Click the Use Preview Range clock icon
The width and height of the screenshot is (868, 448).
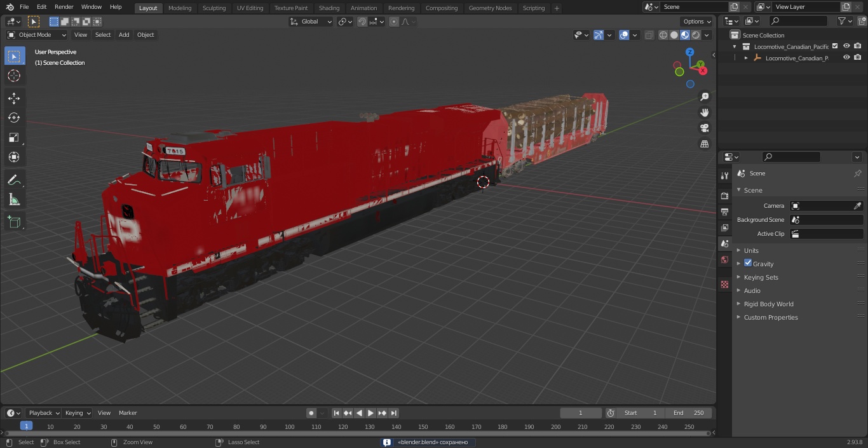click(x=610, y=413)
